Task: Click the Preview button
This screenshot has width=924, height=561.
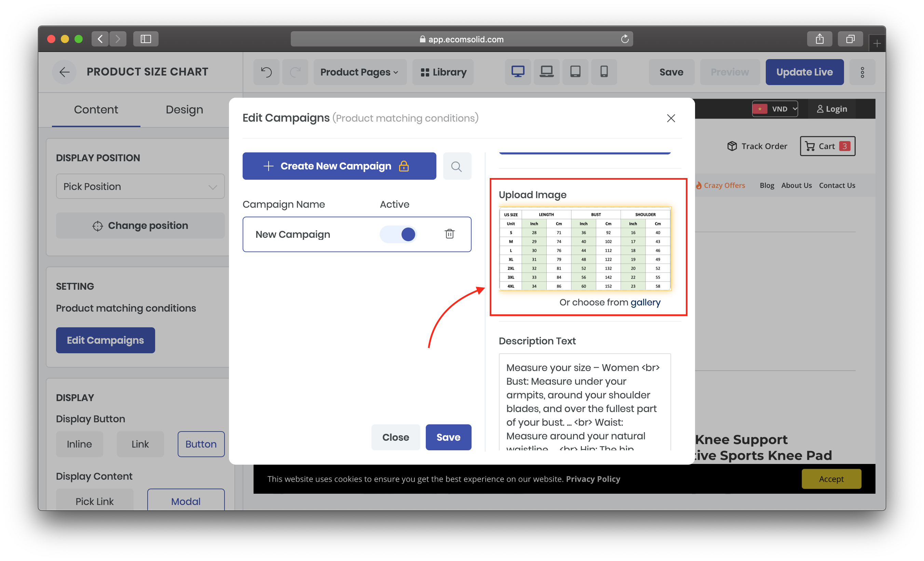Action: point(730,72)
